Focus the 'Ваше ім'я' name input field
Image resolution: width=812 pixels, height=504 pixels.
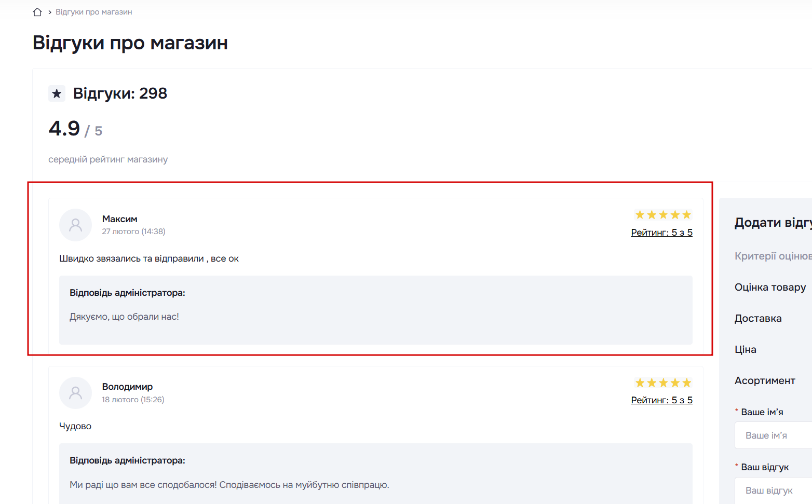[774, 435]
